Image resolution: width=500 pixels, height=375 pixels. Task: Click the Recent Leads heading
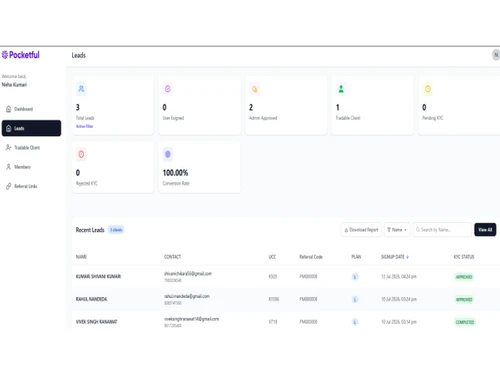tap(90, 230)
